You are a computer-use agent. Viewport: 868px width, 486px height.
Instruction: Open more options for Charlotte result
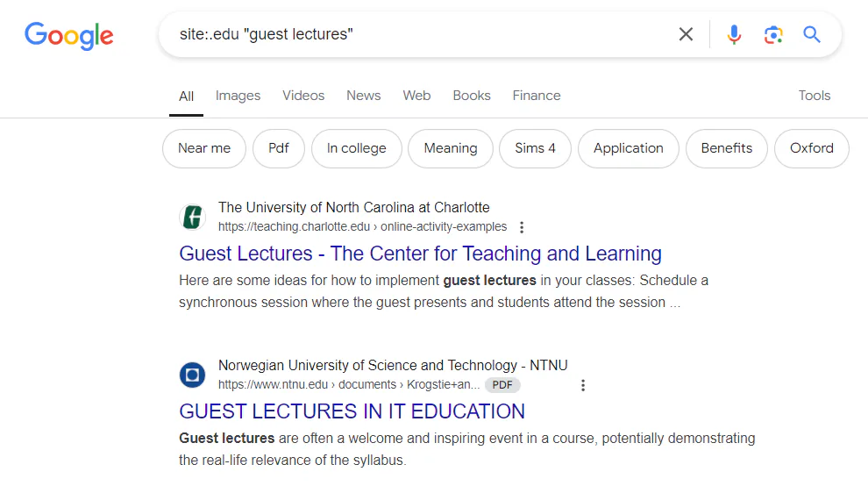tap(522, 227)
